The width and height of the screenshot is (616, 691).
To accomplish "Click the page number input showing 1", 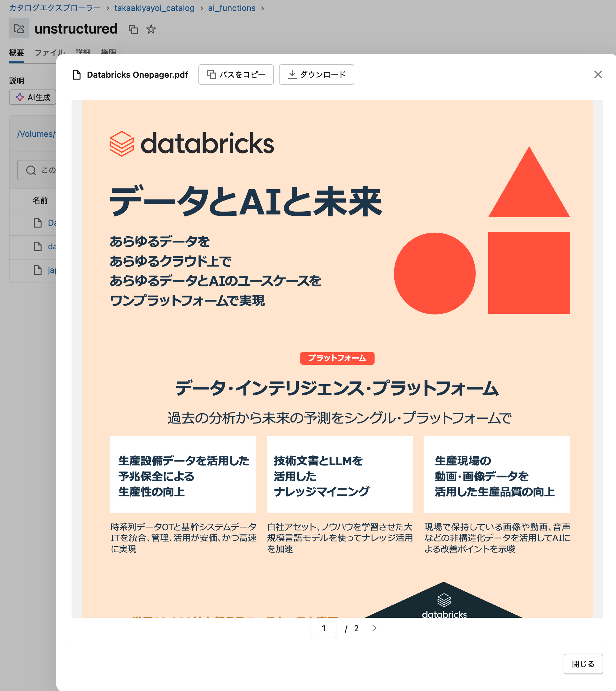I will click(323, 628).
